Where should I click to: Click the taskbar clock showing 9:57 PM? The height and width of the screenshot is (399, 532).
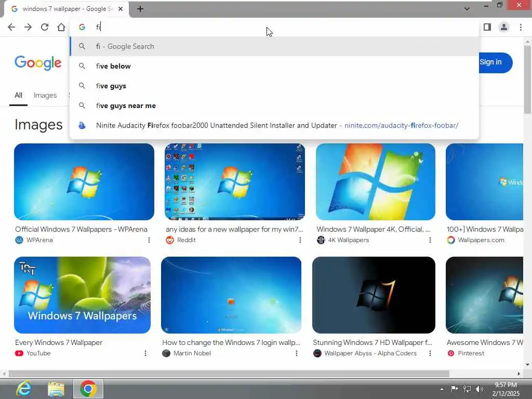point(506,389)
